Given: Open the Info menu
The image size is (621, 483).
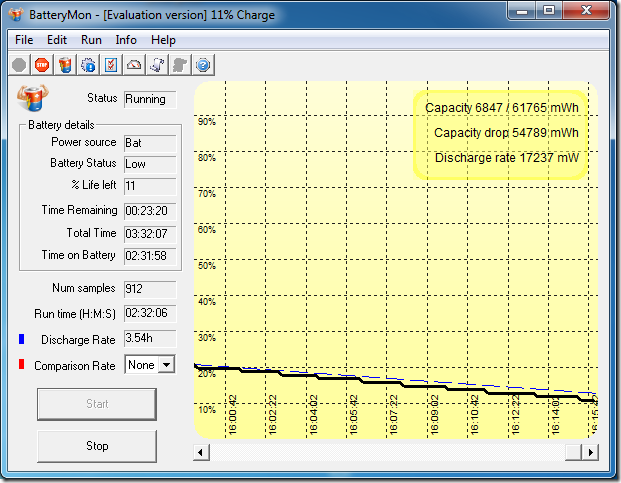Looking at the screenshot, I should point(126,40).
